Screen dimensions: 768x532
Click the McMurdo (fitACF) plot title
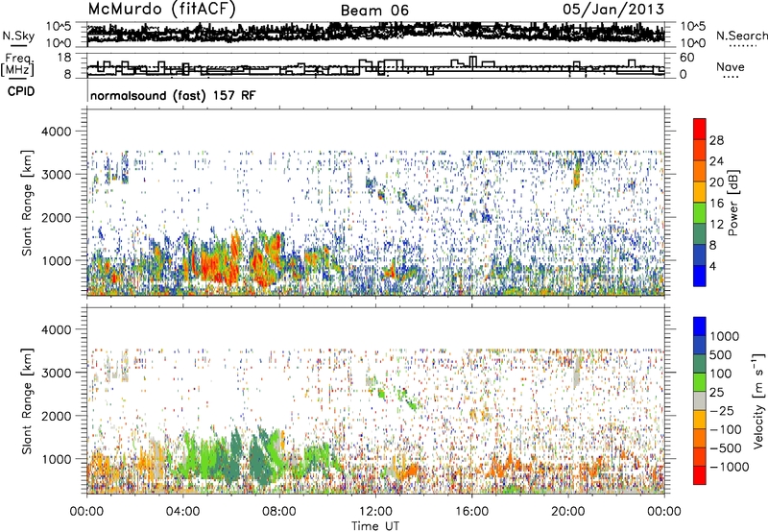(161, 10)
